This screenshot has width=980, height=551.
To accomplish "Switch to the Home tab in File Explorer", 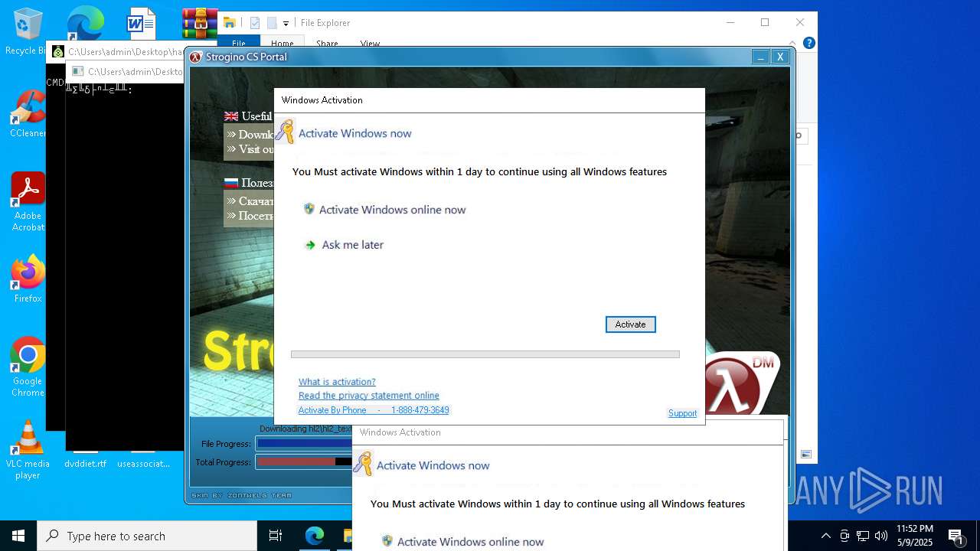I will (283, 43).
